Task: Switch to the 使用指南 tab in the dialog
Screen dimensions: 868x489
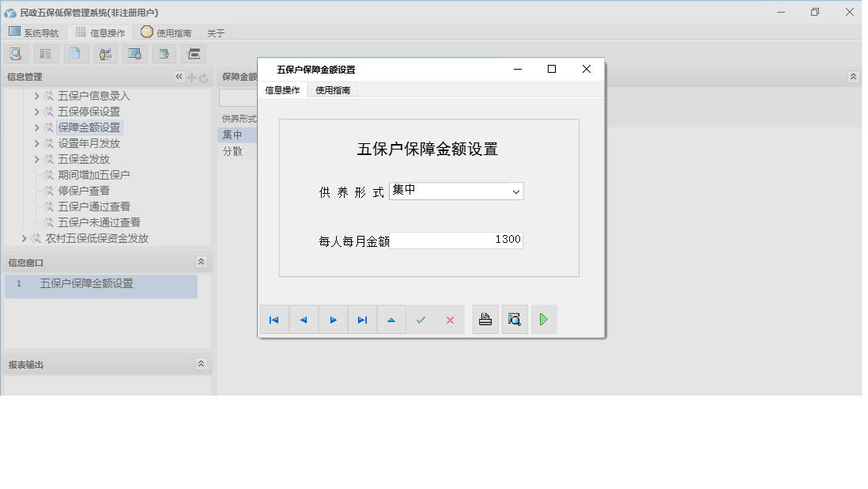Action: pos(332,89)
